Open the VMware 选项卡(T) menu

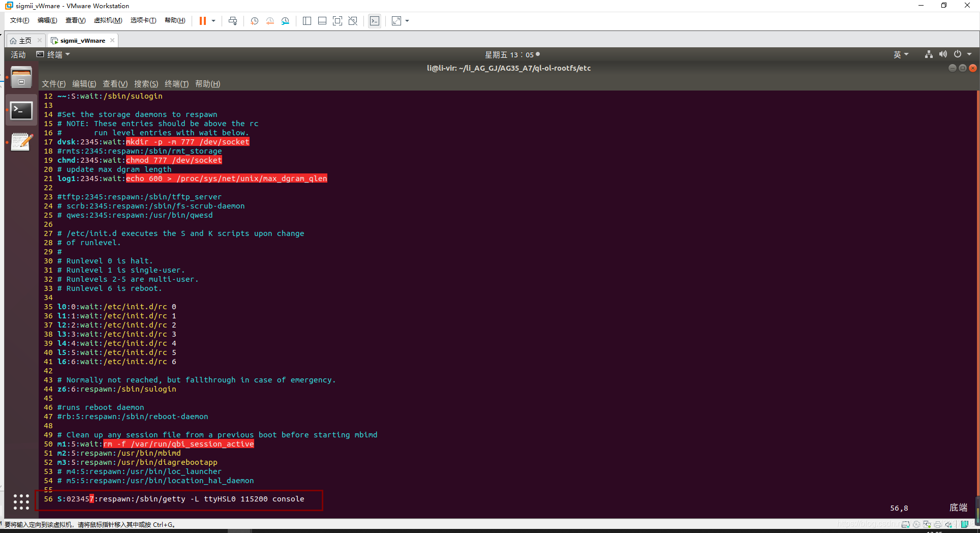pyautogui.click(x=143, y=20)
